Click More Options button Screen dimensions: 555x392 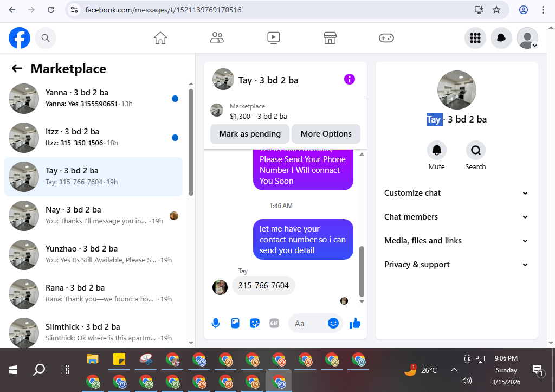tap(326, 134)
